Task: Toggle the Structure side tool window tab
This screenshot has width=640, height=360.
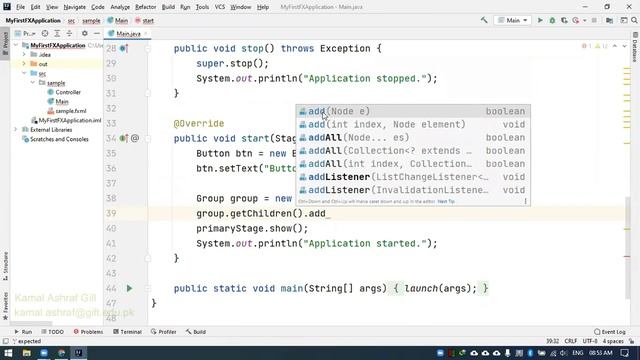Action: point(5,266)
